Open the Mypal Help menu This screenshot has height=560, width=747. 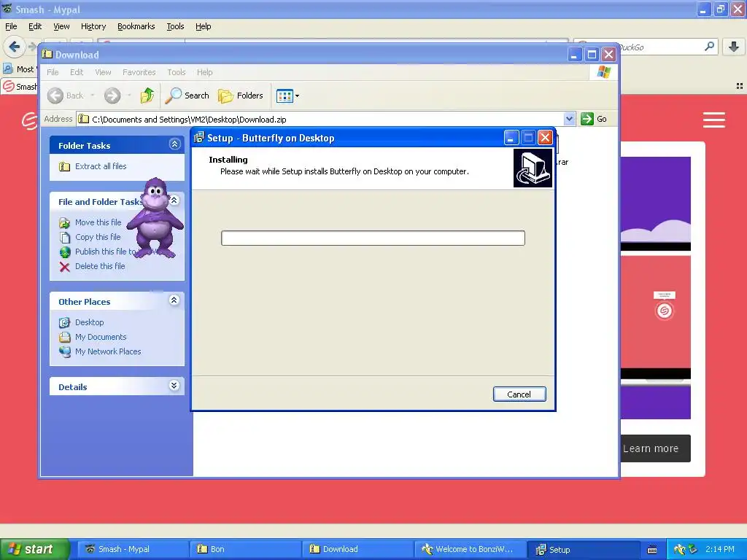point(204,27)
